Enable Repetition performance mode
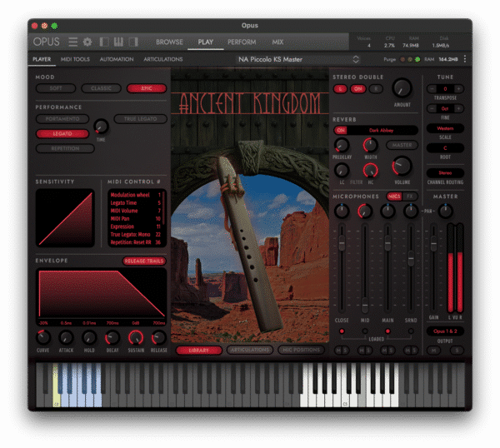Viewport: 500px width, 448px height. [x=65, y=148]
